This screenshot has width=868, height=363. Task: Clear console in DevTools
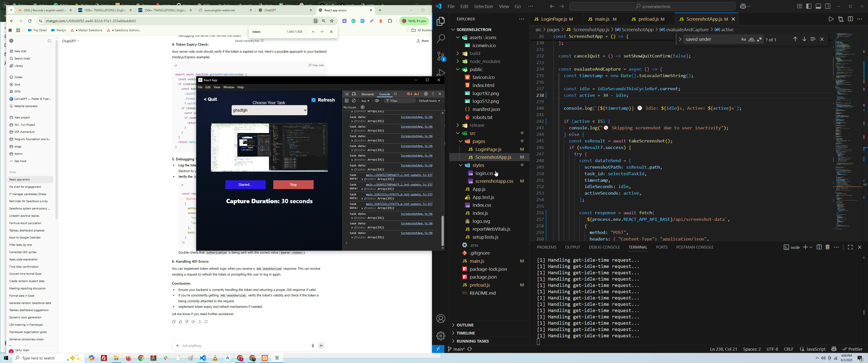354,101
